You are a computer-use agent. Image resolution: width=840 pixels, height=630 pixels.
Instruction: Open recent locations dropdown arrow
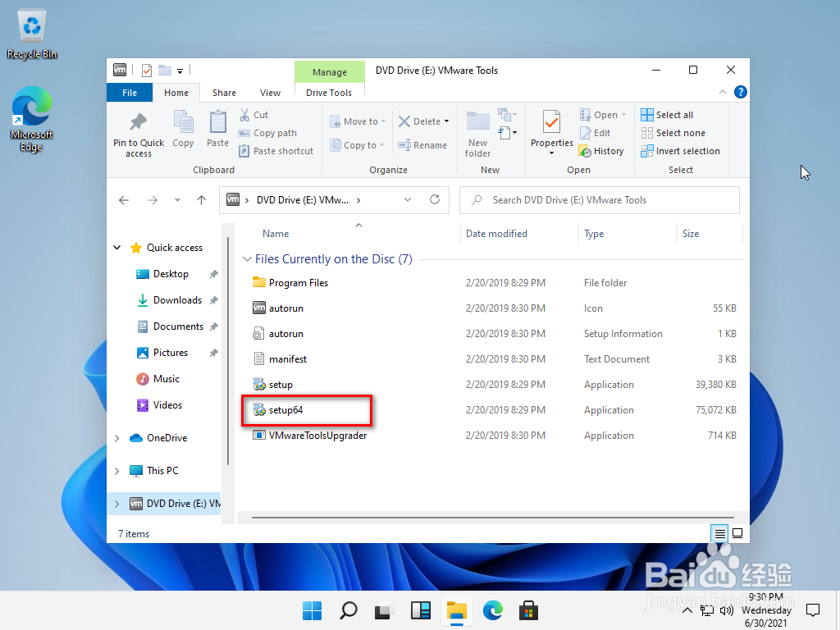tap(177, 200)
